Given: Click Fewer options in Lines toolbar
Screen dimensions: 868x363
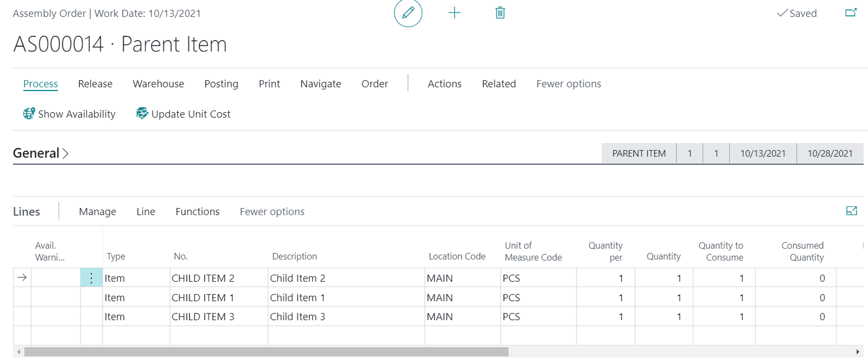Looking at the screenshot, I should click(x=272, y=212).
